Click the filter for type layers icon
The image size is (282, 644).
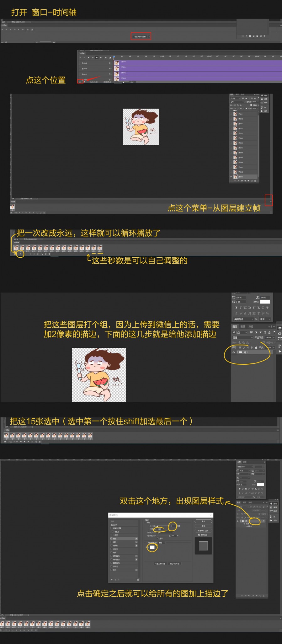[x=260, y=332]
